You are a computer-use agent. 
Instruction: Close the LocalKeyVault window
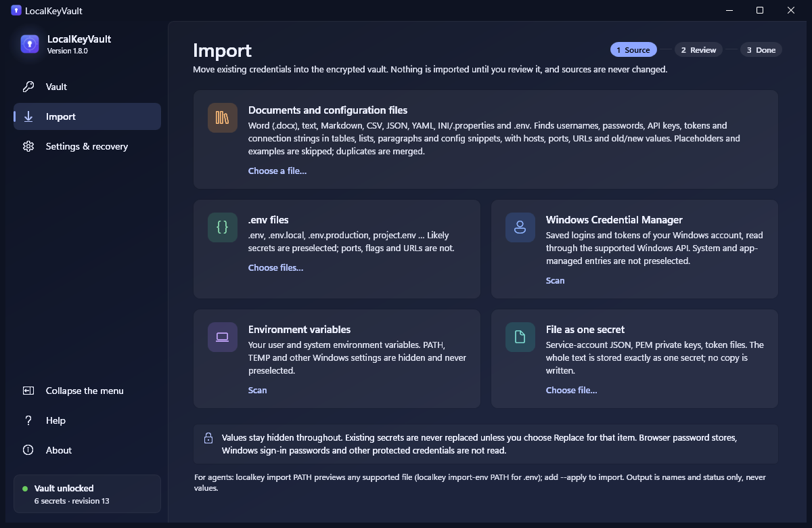[791, 10]
